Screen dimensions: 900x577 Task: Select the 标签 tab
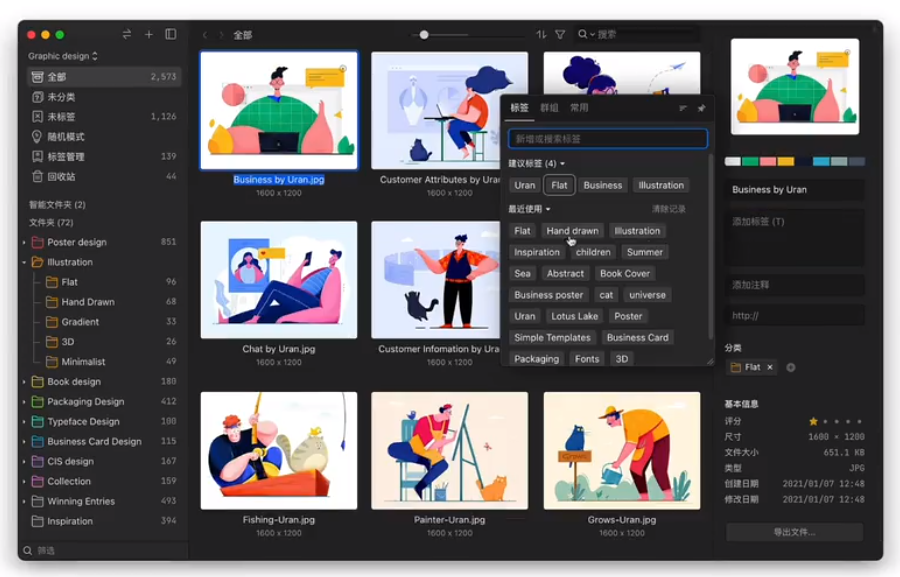tap(519, 108)
